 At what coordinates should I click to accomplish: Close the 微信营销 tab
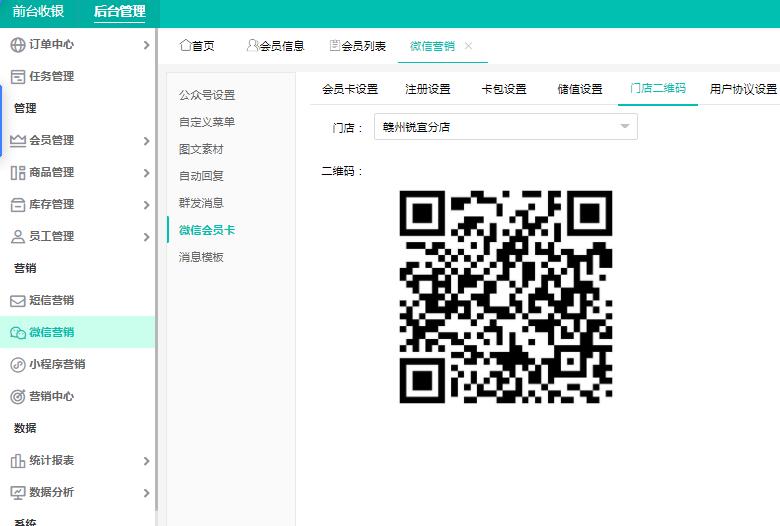(468, 46)
